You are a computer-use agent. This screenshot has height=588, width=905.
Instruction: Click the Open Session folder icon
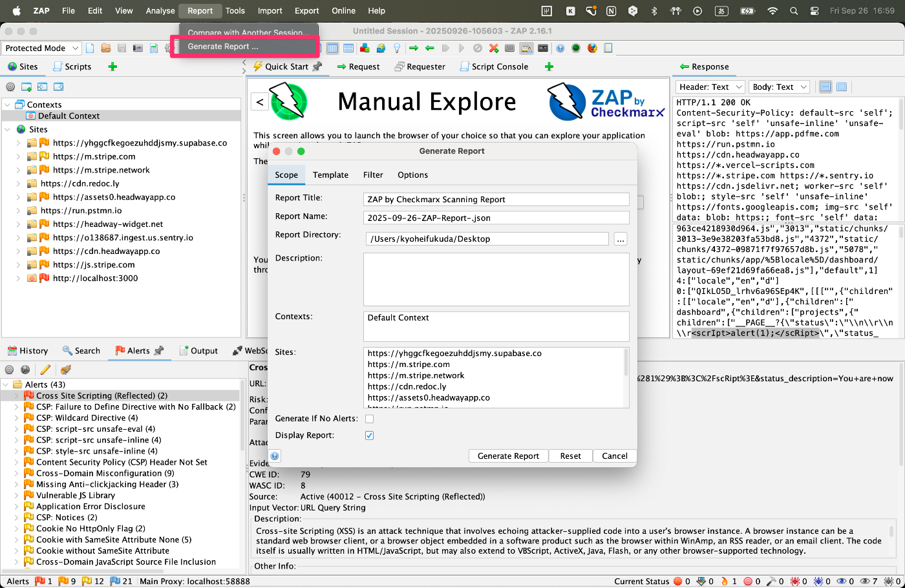pos(105,48)
